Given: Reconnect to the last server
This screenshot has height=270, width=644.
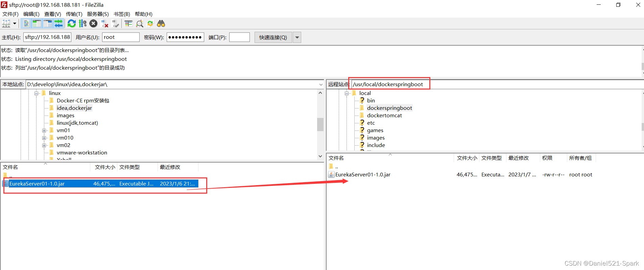Looking at the screenshot, I should pyautogui.click(x=116, y=24).
